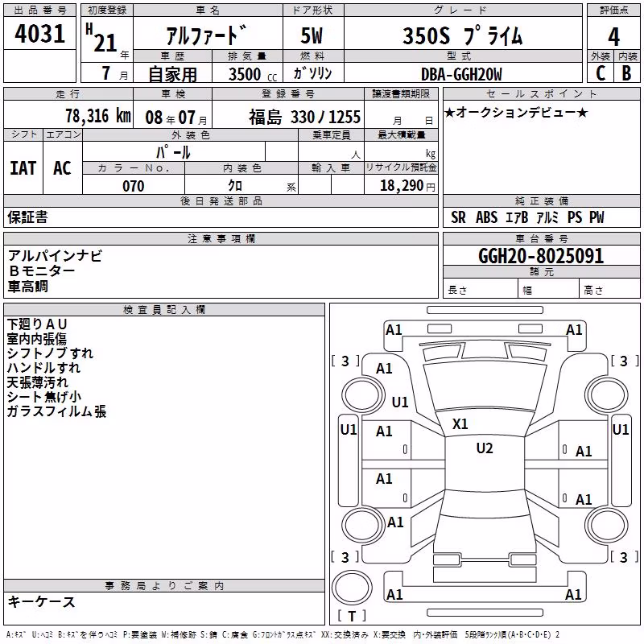Image resolution: width=644 pixels, height=644 pixels.
Task: Click office notice キーケース
Action: coord(42,601)
